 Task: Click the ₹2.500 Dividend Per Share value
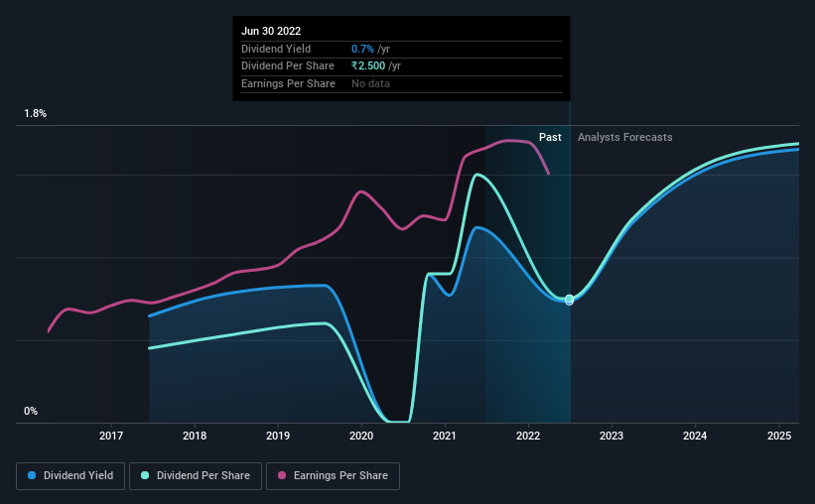(368, 66)
